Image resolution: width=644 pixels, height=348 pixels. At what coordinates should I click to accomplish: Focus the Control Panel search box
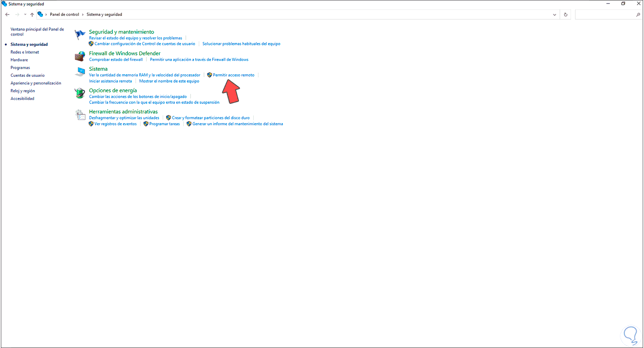608,15
